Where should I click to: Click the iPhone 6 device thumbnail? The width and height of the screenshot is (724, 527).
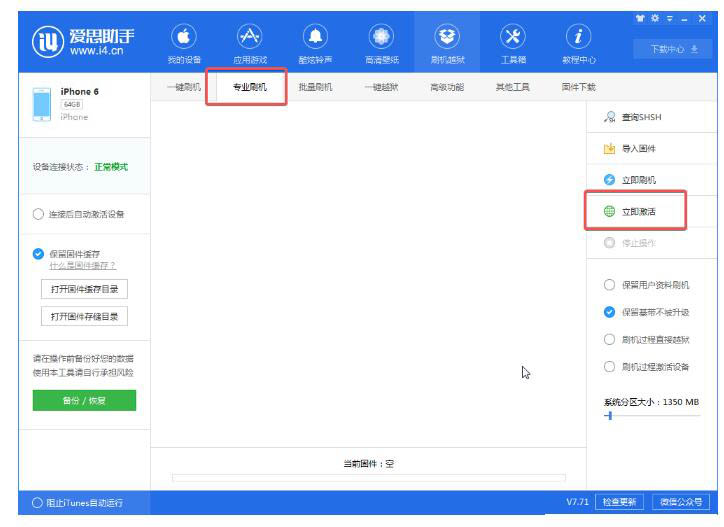42,104
